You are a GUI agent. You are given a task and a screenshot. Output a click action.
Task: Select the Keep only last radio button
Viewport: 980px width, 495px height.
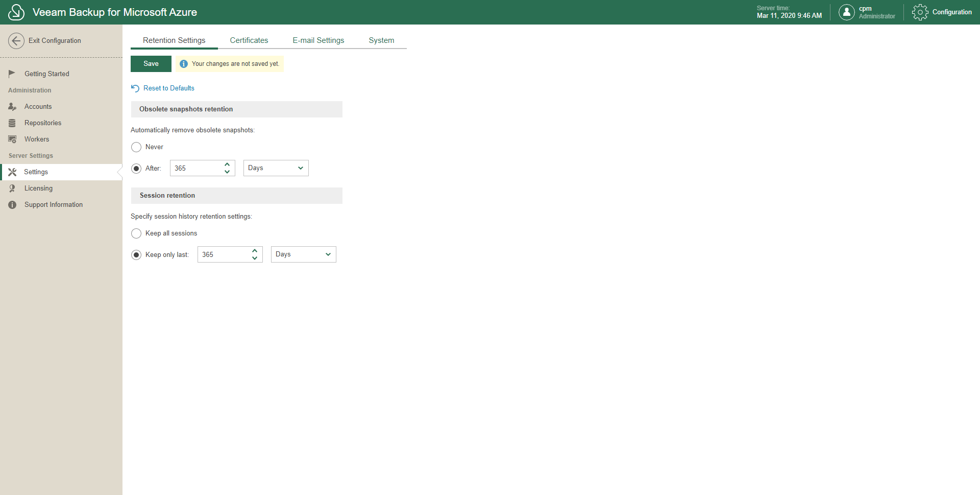(136, 255)
